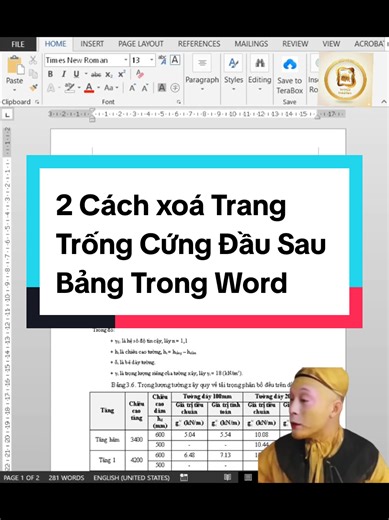Click the Text Effects icon
Screen dimensions: 389x520
(51, 88)
